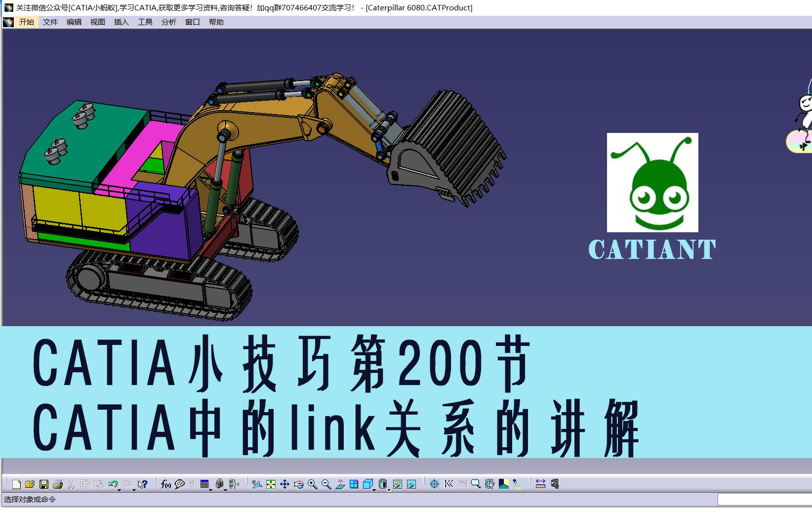Click the previous view arrow icon
Viewport: 812px width, 508px height.
[x=448, y=484]
